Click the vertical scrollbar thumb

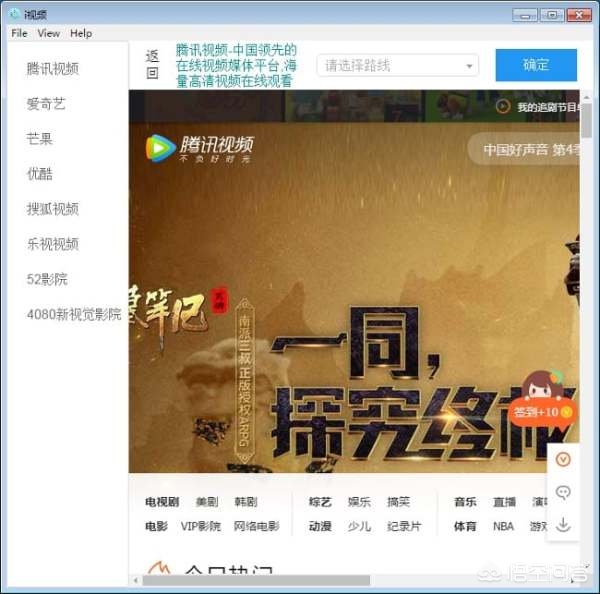(586, 119)
